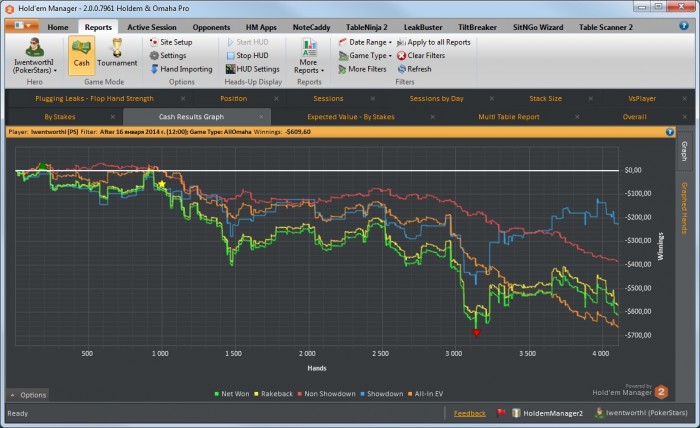Viewport: 700px width, 428px height.
Task: Open Hand Importing
Action: coord(181,69)
